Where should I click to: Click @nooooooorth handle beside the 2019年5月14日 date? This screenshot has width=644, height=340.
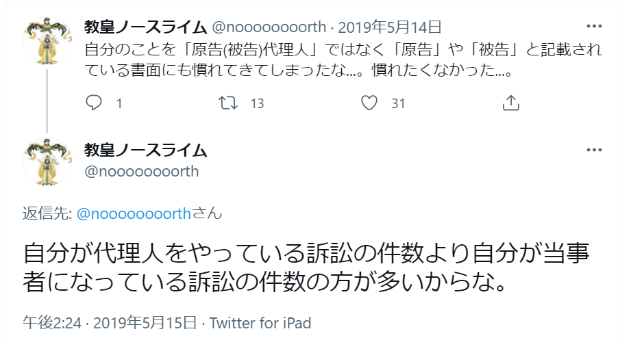(269, 27)
